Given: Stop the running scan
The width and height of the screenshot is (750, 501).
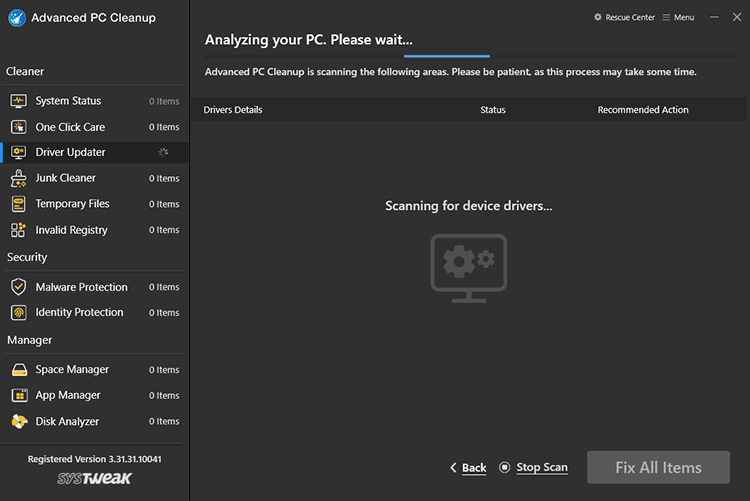Looking at the screenshot, I should pos(533,467).
